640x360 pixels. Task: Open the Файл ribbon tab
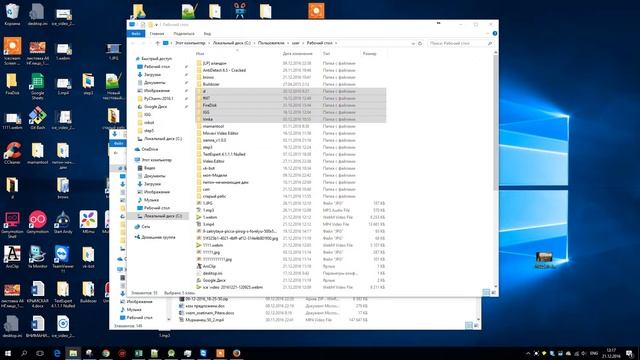tap(136, 33)
